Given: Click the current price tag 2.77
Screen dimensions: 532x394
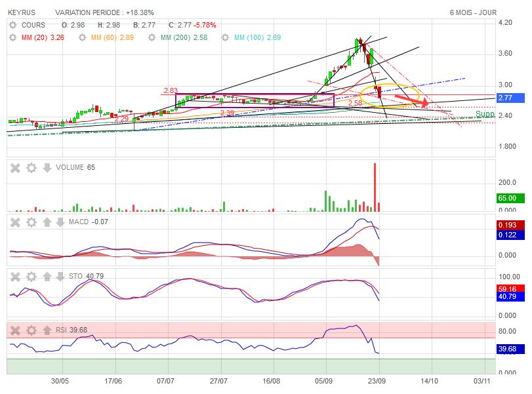Looking at the screenshot, I should click(510, 98).
